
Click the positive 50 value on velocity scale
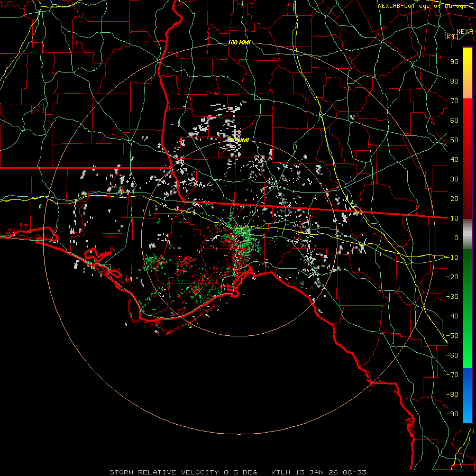click(x=454, y=140)
